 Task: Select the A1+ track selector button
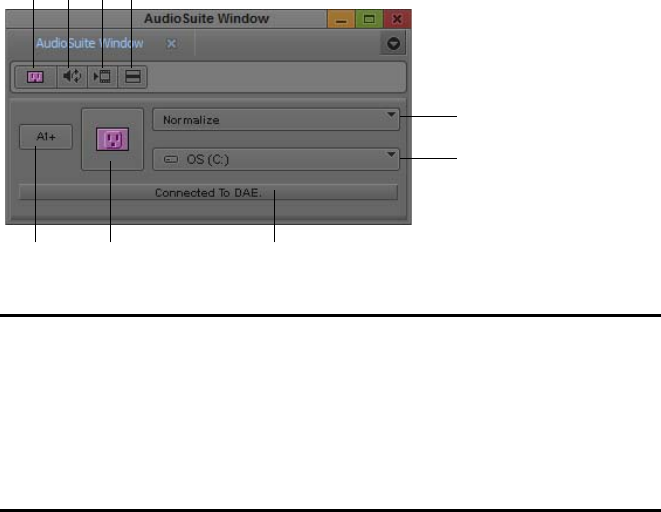pos(46,137)
